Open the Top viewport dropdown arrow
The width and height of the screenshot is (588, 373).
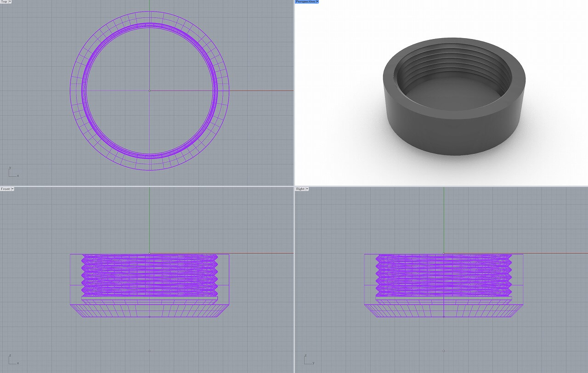tap(10, 2)
